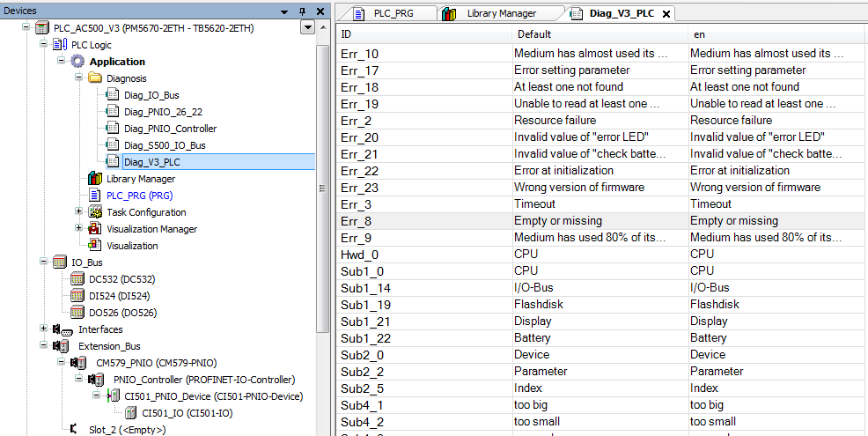
Task: Switch to the PLC_PRG tab
Action: [x=385, y=13]
